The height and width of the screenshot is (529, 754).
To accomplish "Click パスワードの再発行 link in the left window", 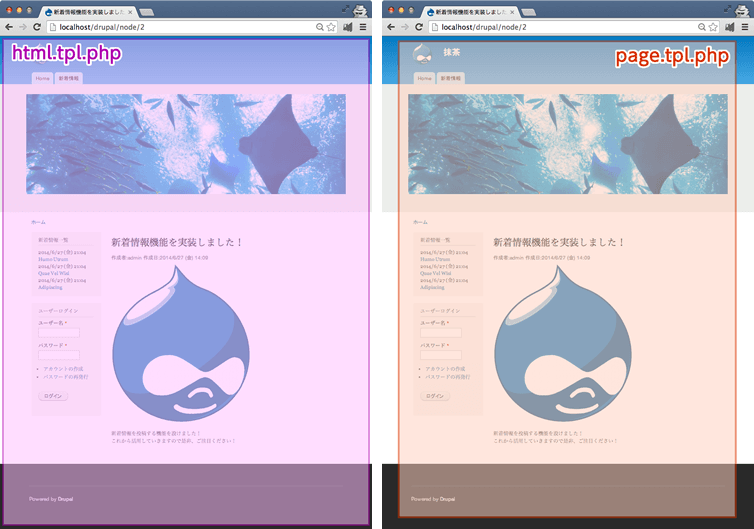I will 65,377.
